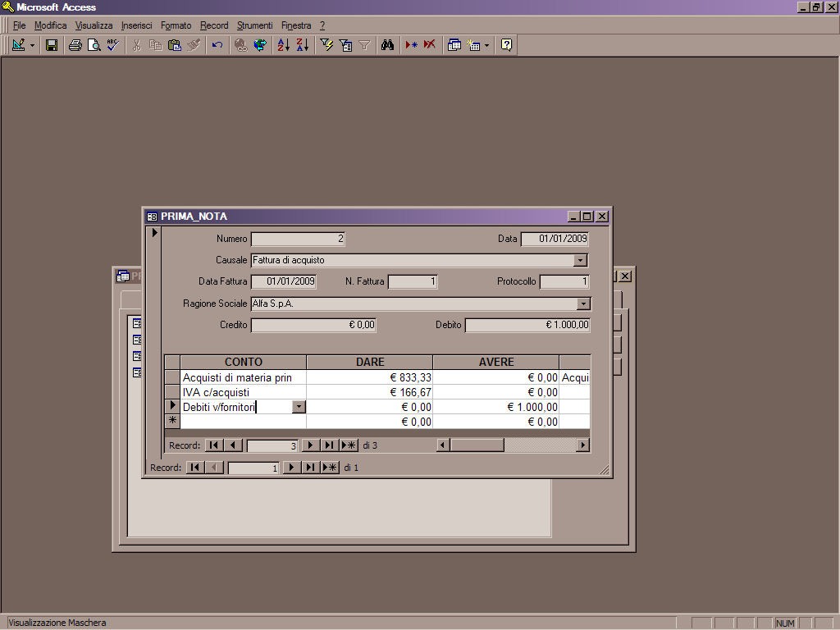Screen dimensions: 840x630
Task: Open the Causale dropdown list
Action: 581,260
